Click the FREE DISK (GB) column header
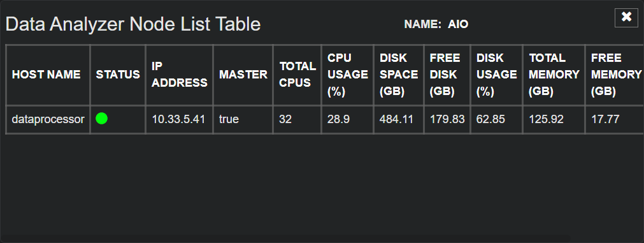This screenshot has height=243, width=644. coord(447,75)
